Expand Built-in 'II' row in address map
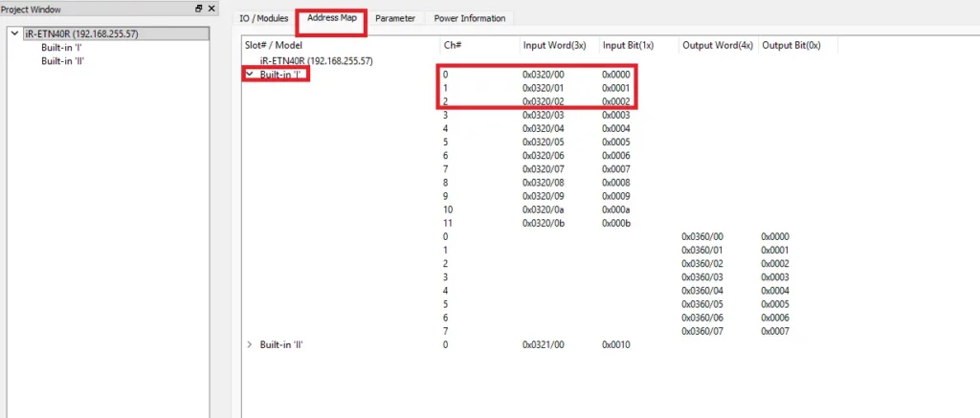The image size is (980, 418). pos(250,344)
